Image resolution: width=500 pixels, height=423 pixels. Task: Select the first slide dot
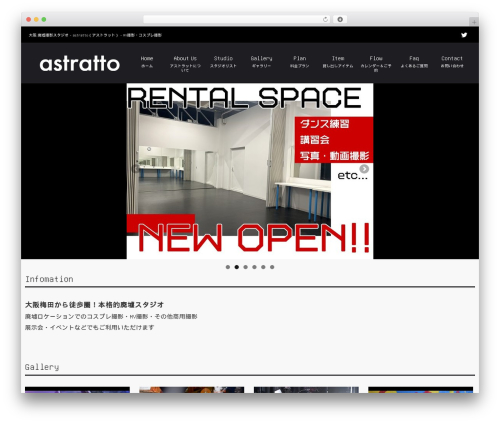tap(228, 267)
